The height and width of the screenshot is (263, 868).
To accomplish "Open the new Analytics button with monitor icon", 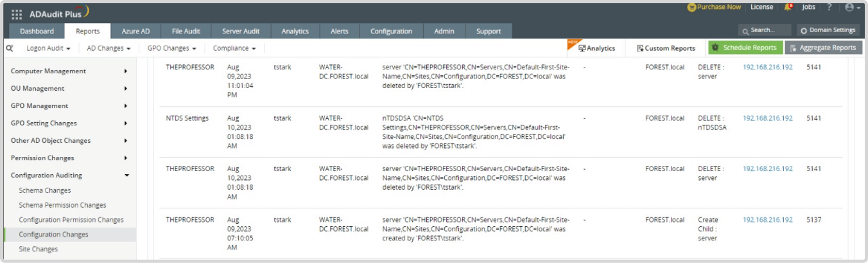I will pyautogui.click(x=596, y=48).
